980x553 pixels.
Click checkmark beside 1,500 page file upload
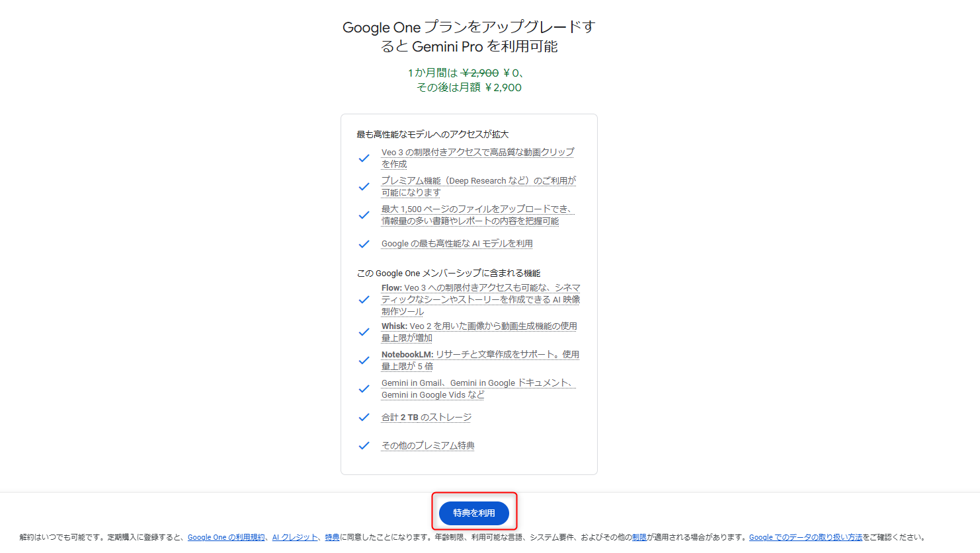364,215
